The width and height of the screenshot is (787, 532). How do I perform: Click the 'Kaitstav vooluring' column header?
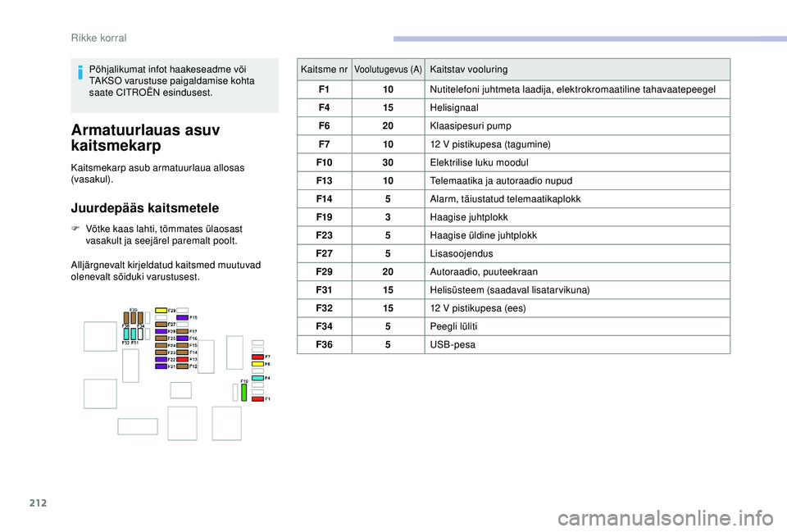(x=577, y=69)
